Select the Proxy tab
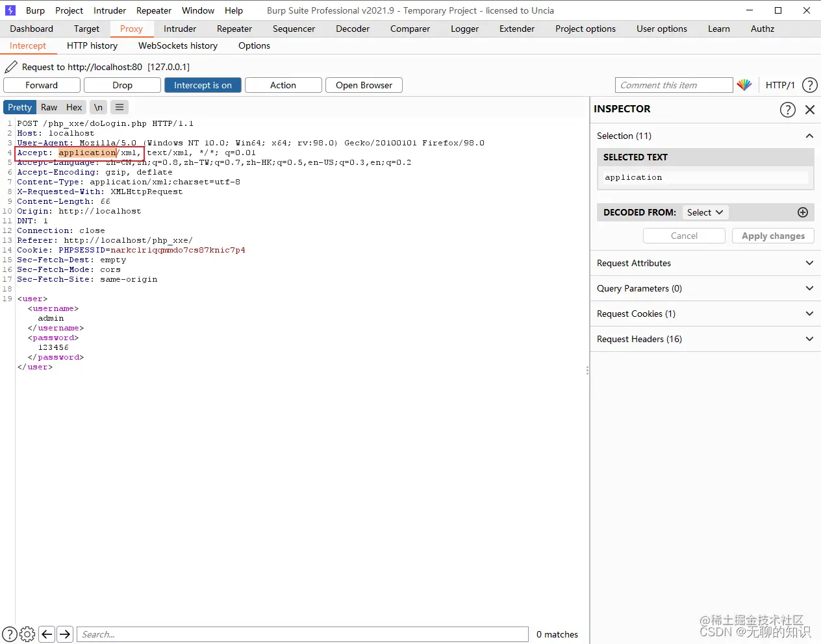The image size is (821, 644). (x=131, y=29)
